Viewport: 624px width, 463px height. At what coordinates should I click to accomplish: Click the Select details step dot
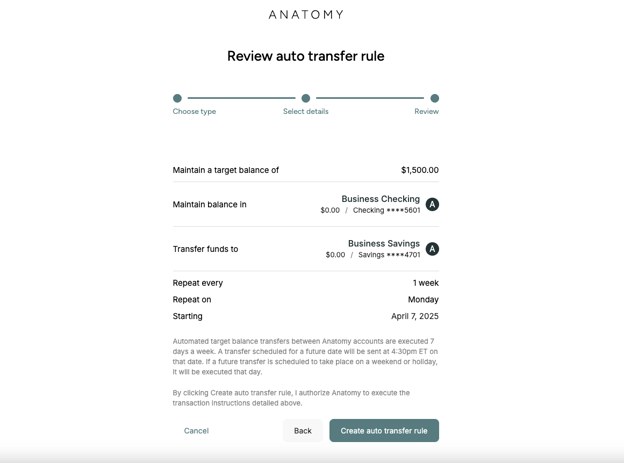pyautogui.click(x=306, y=98)
